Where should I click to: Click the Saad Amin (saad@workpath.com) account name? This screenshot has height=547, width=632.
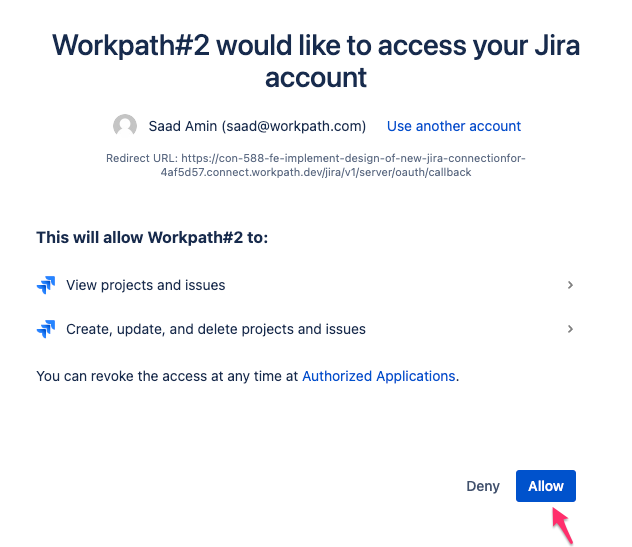(257, 126)
